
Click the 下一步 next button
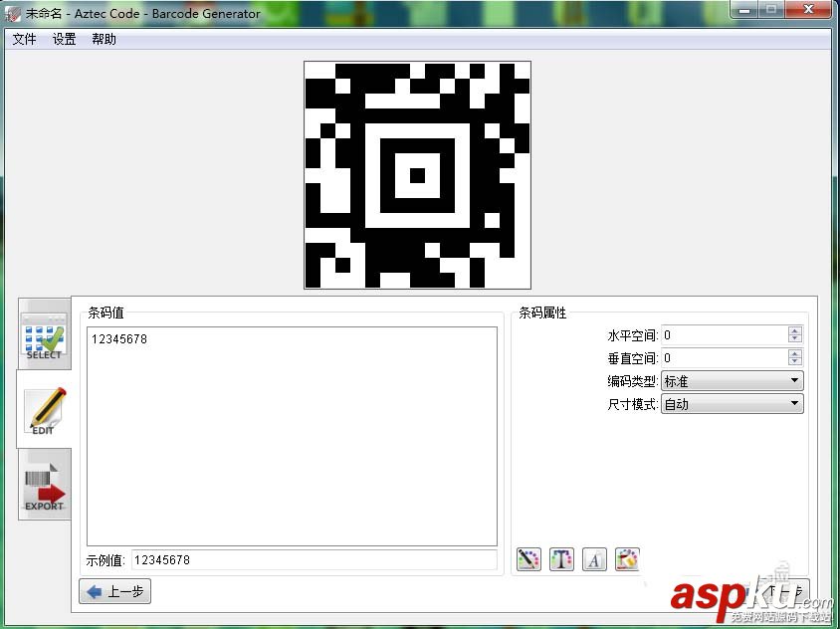point(774,591)
